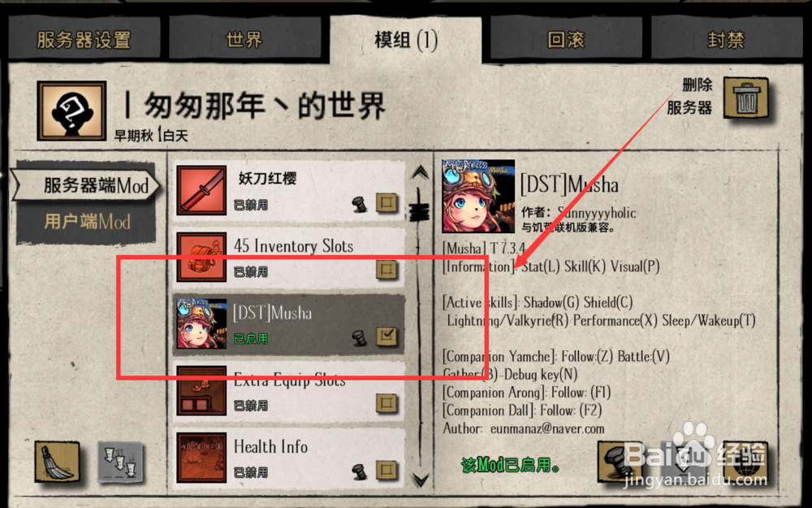This screenshot has height=508, width=812.
Task: Open the 服务器设置 tab
Action: pos(84,40)
